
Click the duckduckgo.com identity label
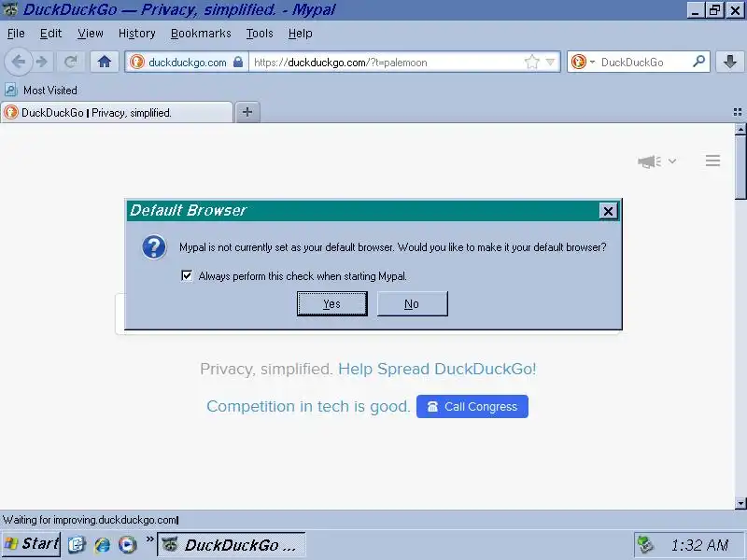coord(188,63)
